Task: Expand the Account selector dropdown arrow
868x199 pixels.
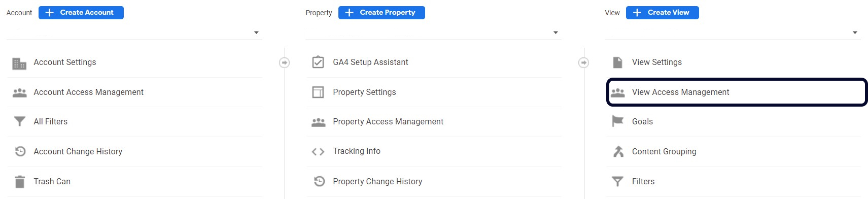Action: (256, 32)
